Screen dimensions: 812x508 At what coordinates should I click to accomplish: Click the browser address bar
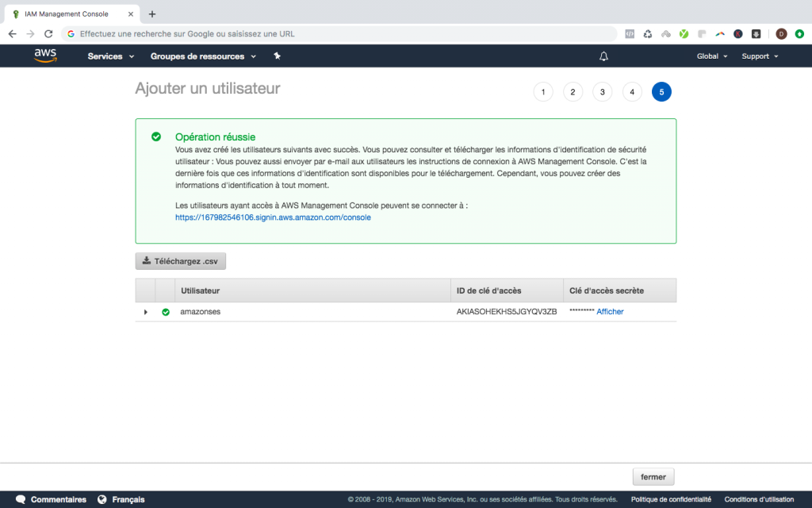click(x=341, y=34)
